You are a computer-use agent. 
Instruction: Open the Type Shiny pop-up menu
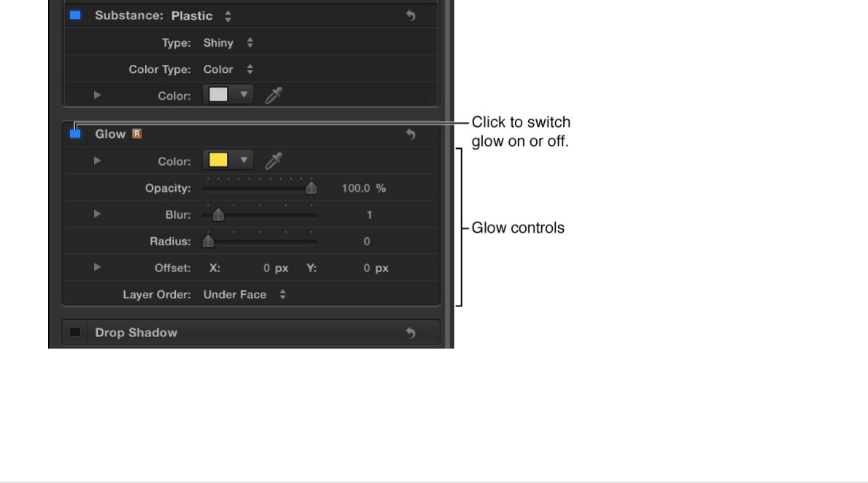click(228, 43)
